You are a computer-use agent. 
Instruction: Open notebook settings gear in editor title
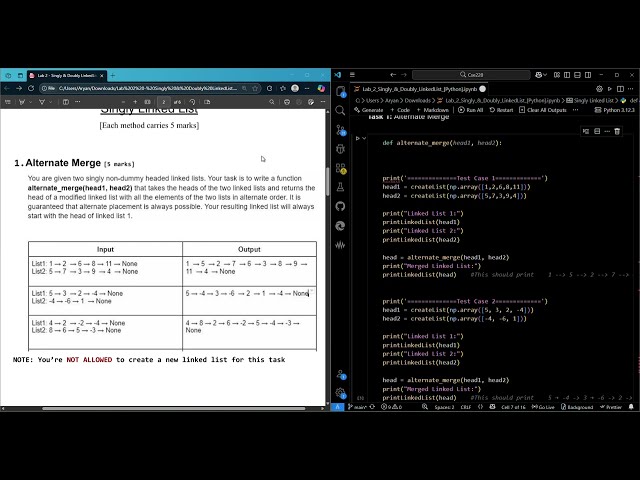coord(599,89)
